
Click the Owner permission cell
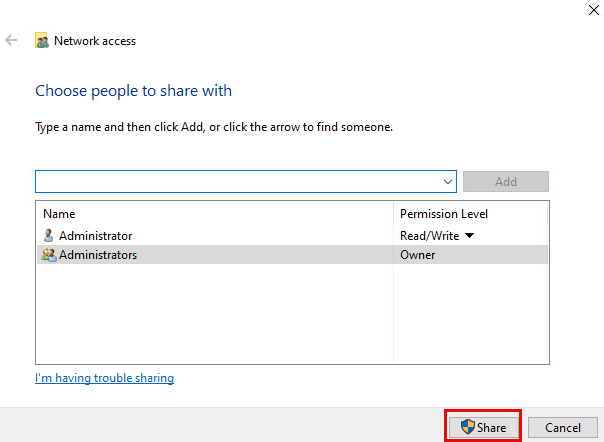tap(418, 255)
